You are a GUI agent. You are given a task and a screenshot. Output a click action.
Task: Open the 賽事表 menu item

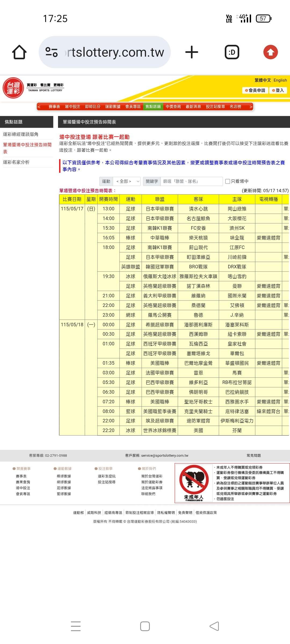54,107
